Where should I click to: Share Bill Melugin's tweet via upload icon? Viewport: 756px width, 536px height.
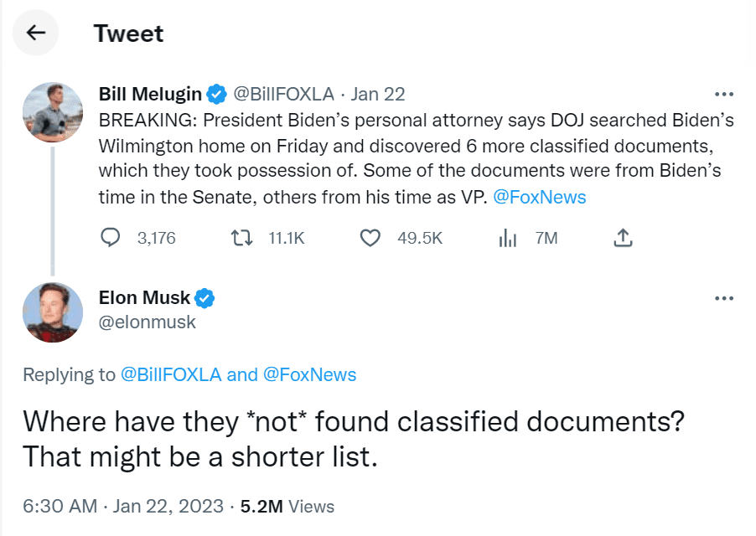622,239
